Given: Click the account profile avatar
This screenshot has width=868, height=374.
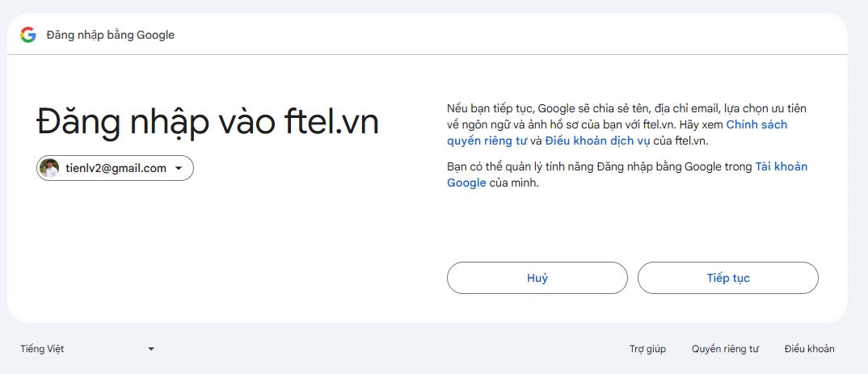Looking at the screenshot, I should [49, 168].
